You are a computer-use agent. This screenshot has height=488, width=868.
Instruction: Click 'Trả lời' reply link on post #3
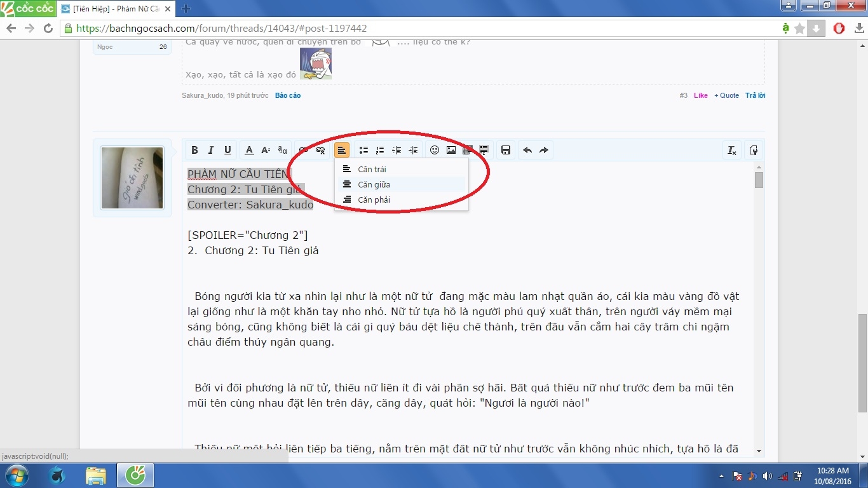(755, 95)
